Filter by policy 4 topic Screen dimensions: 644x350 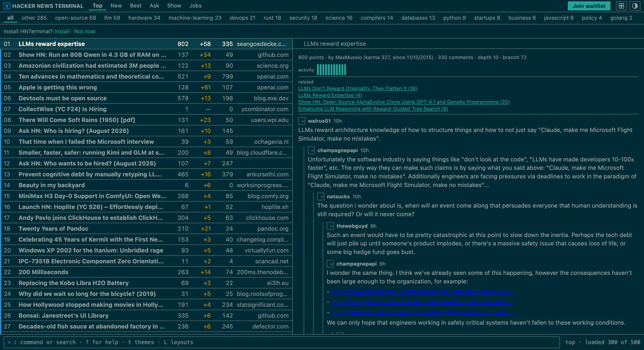tap(592, 18)
